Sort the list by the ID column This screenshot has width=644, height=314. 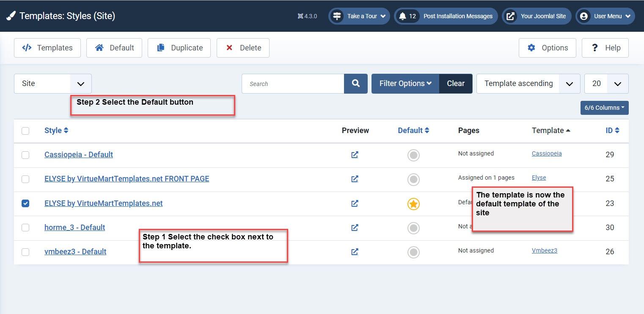click(612, 131)
